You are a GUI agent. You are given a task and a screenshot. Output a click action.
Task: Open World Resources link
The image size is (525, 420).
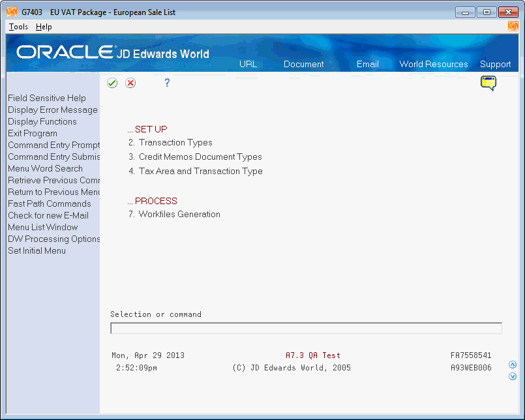click(434, 64)
